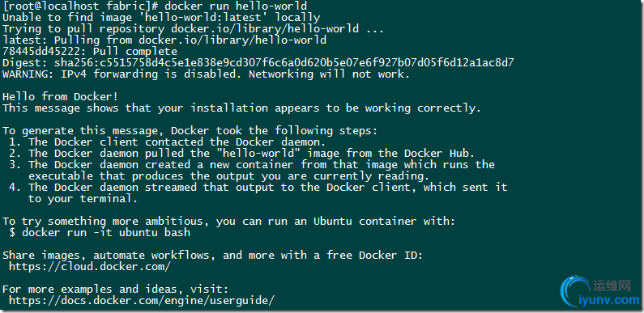Click the '78445dd45222: Pull complete' line
Viewport: 644px width, 313px height.
(x=90, y=52)
